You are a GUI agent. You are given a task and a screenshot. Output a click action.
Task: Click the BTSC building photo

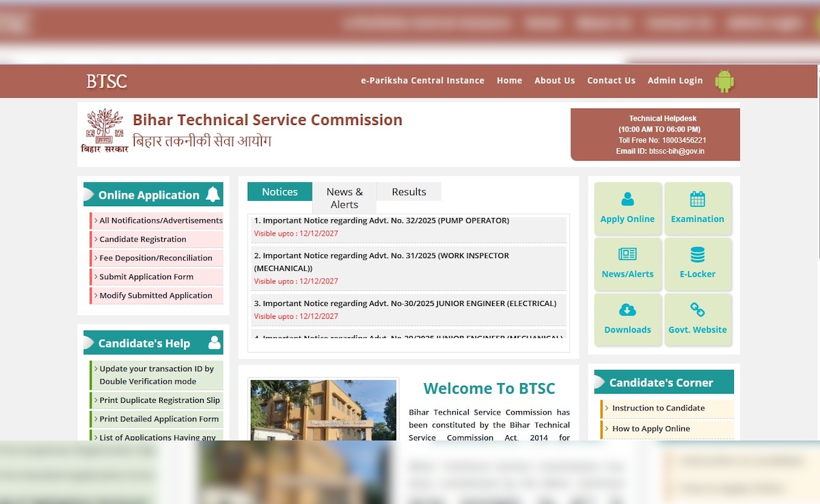click(323, 410)
